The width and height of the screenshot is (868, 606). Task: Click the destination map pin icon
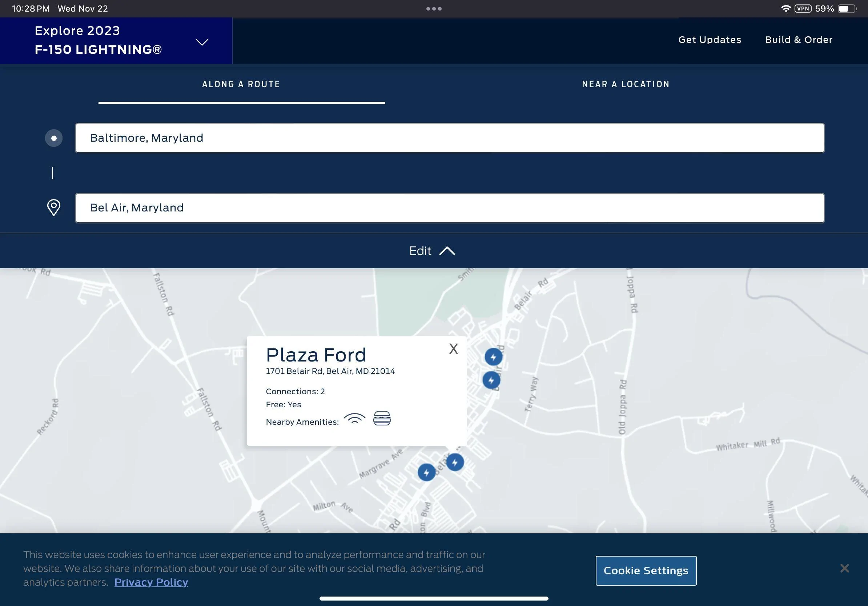[x=54, y=207]
